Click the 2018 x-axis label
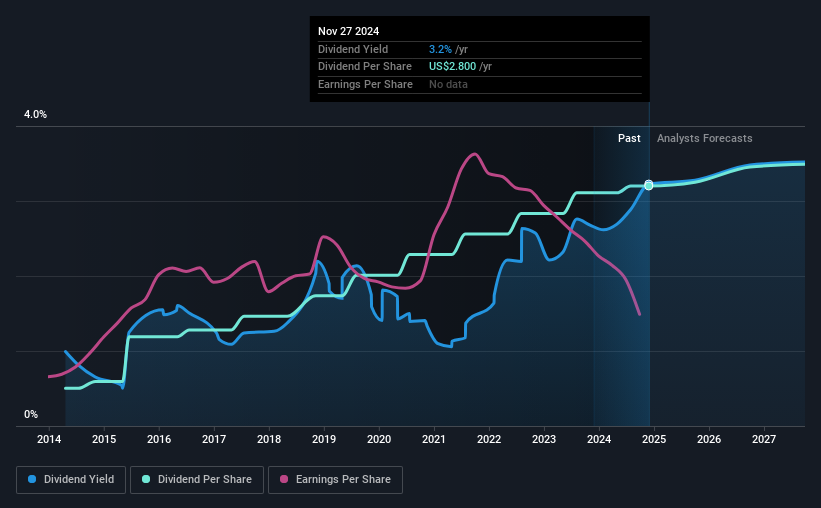The image size is (821, 508). point(269,439)
